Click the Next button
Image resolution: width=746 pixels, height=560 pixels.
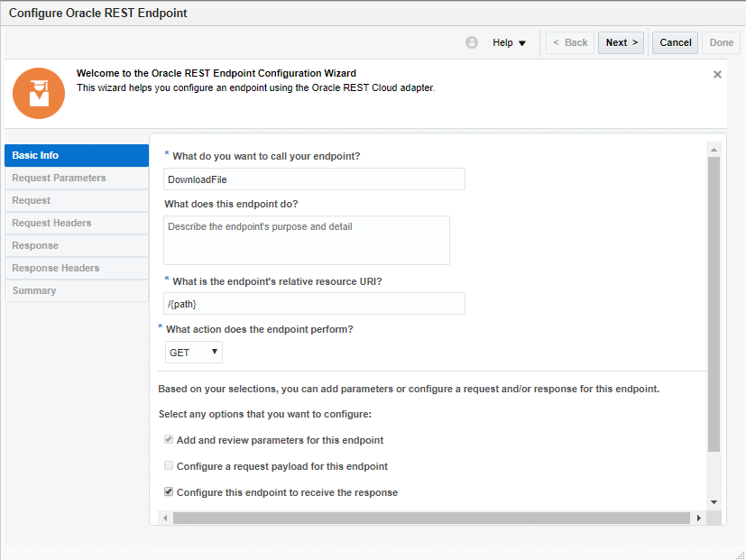click(x=622, y=42)
